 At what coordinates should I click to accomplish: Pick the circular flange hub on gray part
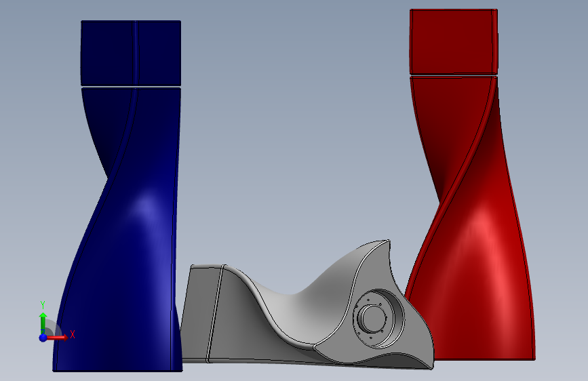pos(378,319)
